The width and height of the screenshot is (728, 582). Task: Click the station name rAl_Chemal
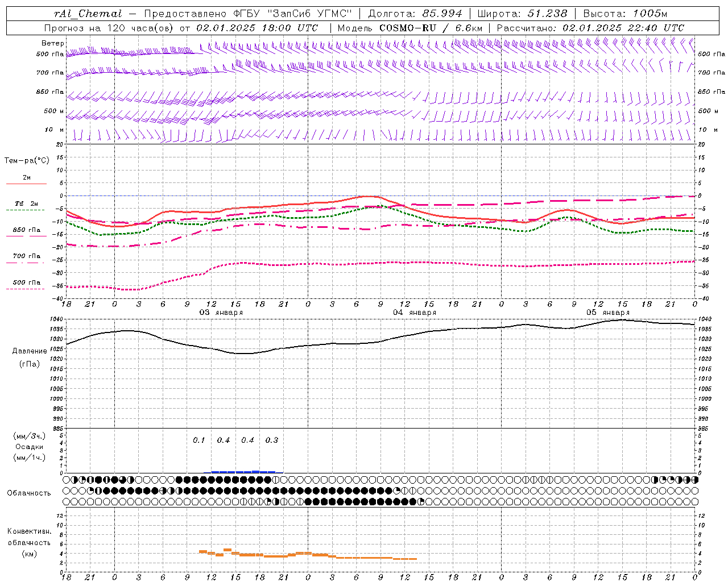pyautogui.click(x=88, y=14)
